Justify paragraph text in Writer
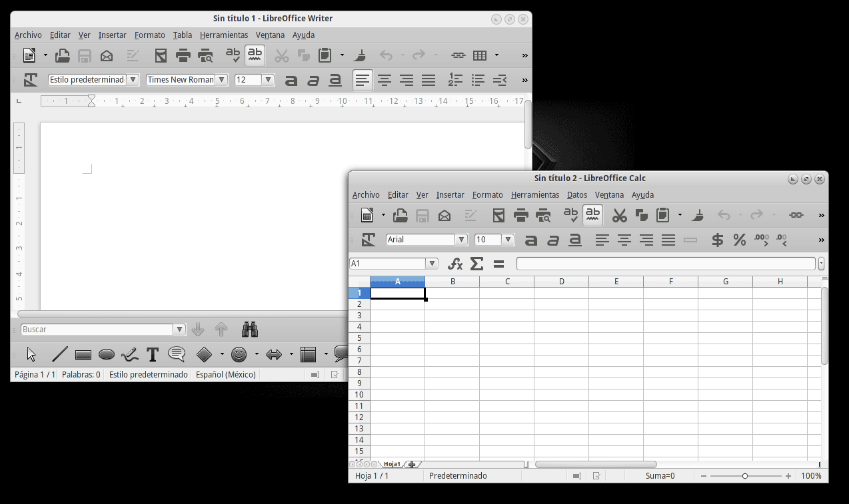The width and height of the screenshot is (849, 504). 428,80
